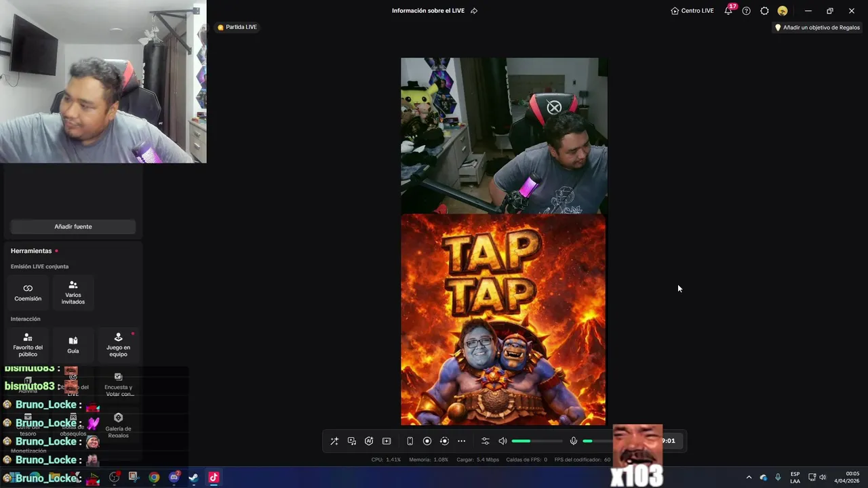Image resolution: width=868 pixels, height=488 pixels.
Task: Click the dashed-circle replay capture icon
Action: tap(444, 441)
